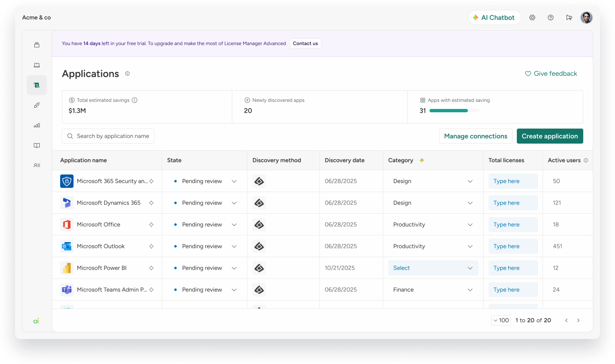Click the green ai logo in sidebar
Screen dimensions: 615x364
36,321
